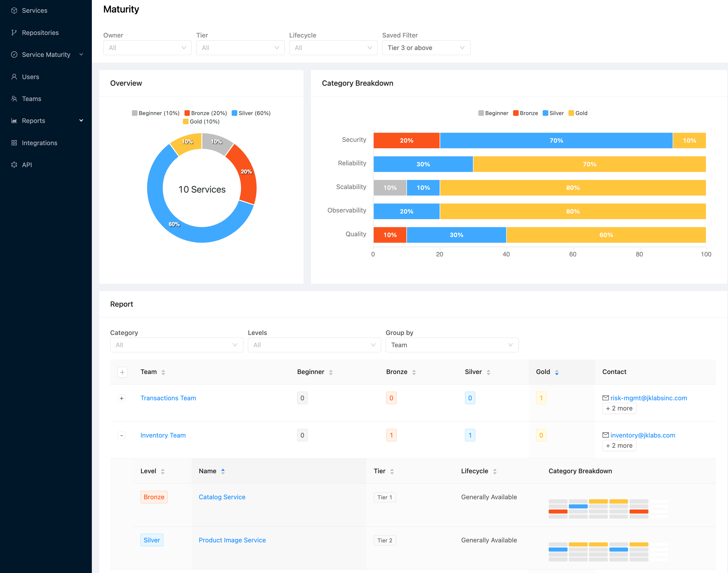This screenshot has height=573, width=728.
Task: Open the Owner filter dropdown
Action: coord(147,48)
